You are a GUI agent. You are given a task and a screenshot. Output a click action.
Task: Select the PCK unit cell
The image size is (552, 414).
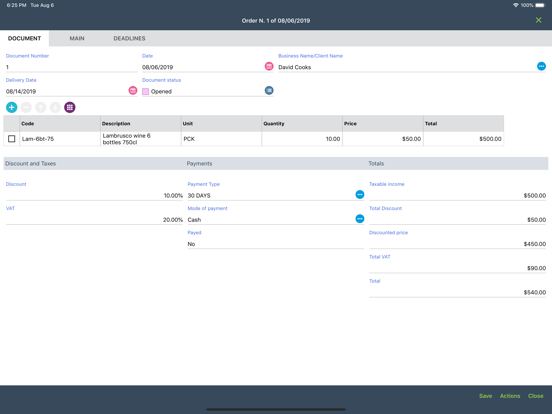click(221, 139)
